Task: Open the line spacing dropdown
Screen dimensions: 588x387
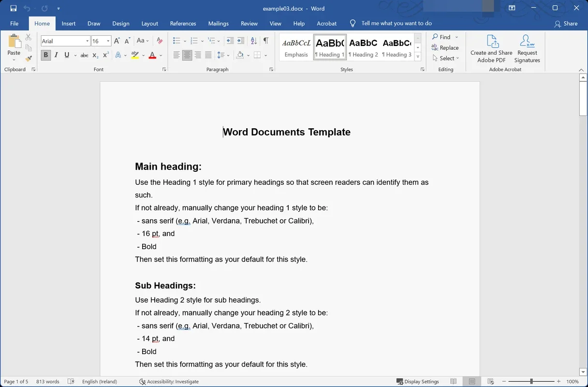Action: 223,55
